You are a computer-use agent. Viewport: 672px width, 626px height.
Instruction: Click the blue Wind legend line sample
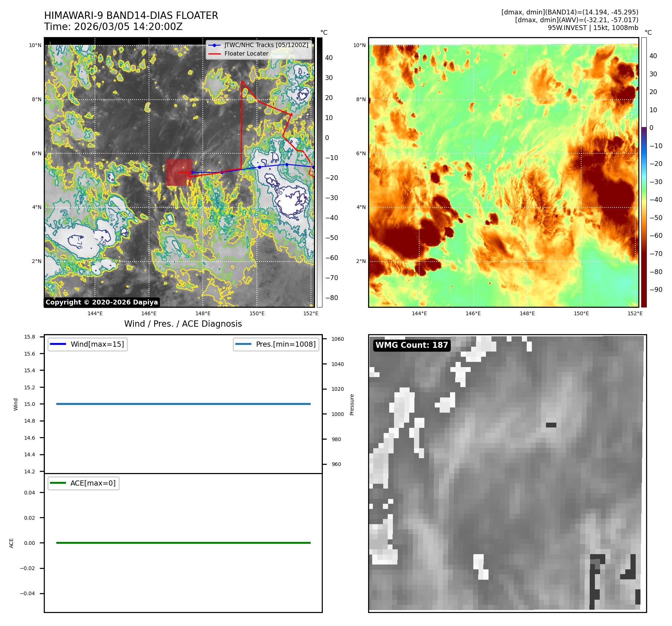pos(58,344)
